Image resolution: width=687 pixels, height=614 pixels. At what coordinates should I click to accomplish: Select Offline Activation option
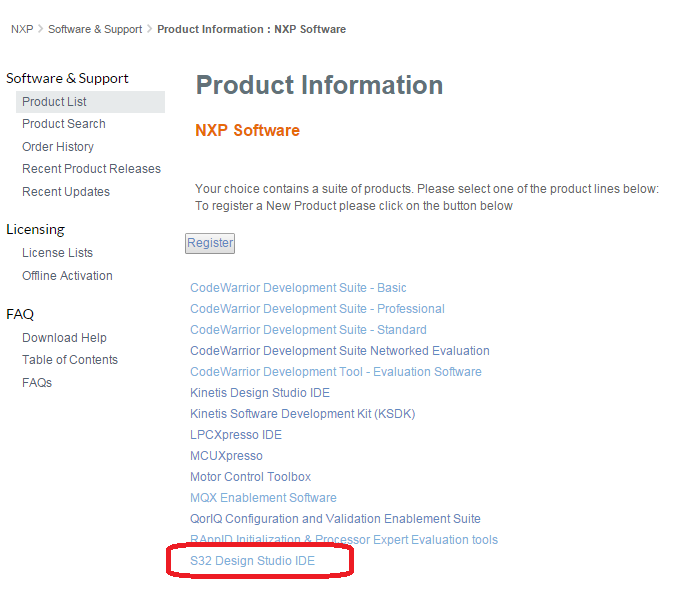(x=67, y=276)
